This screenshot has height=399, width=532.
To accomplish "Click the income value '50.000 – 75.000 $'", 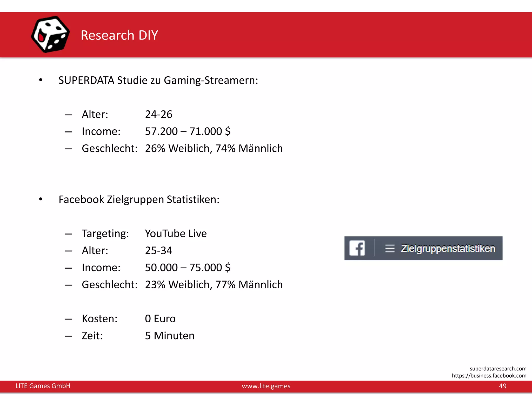I will [x=188, y=268].
